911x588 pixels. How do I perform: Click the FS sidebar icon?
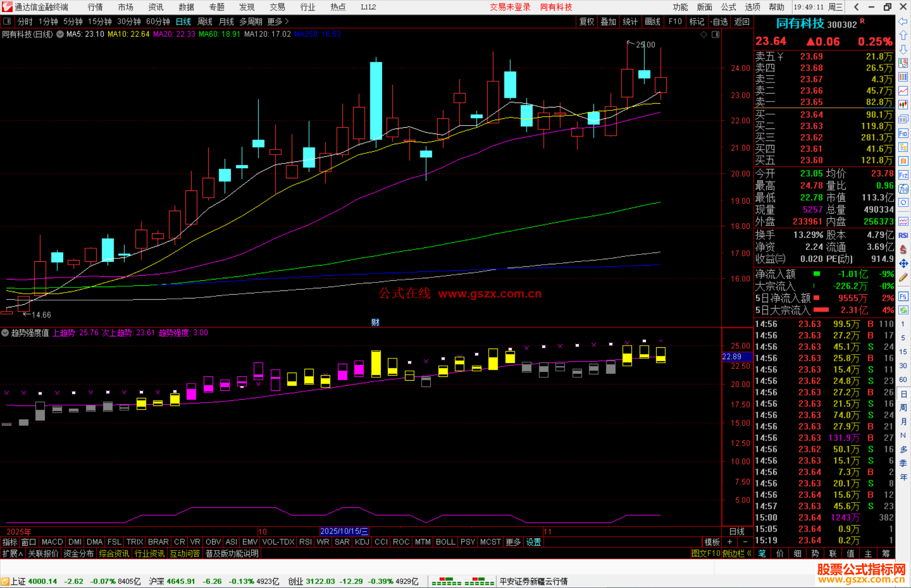click(903, 296)
